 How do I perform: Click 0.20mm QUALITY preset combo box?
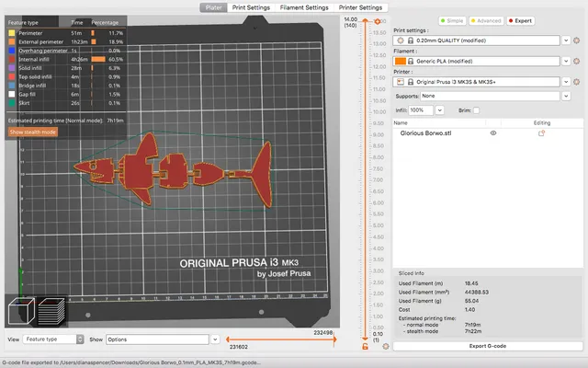(x=476, y=40)
